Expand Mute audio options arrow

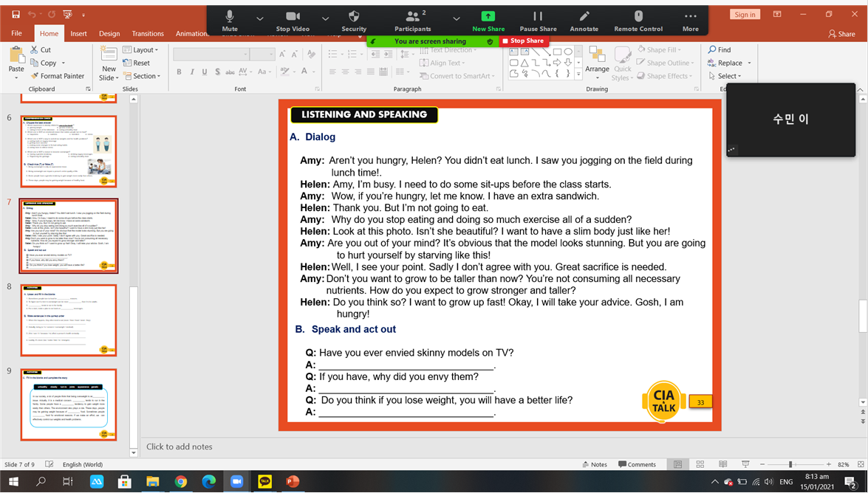pyautogui.click(x=259, y=18)
